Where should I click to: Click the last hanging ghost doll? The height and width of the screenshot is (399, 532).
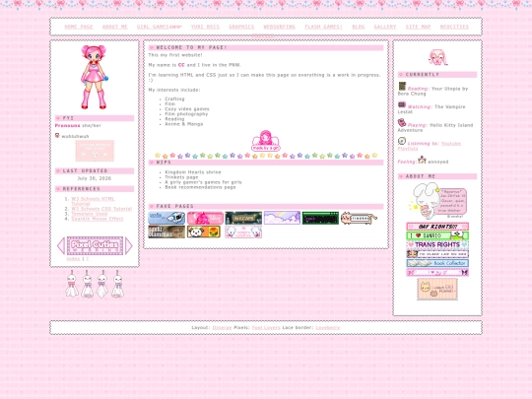[117, 284]
